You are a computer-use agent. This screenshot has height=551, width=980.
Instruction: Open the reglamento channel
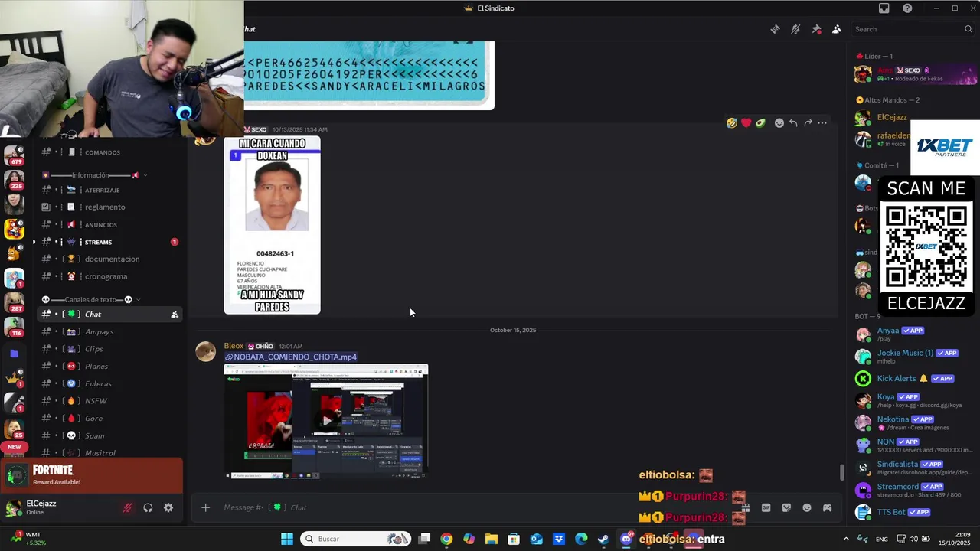coord(110,207)
